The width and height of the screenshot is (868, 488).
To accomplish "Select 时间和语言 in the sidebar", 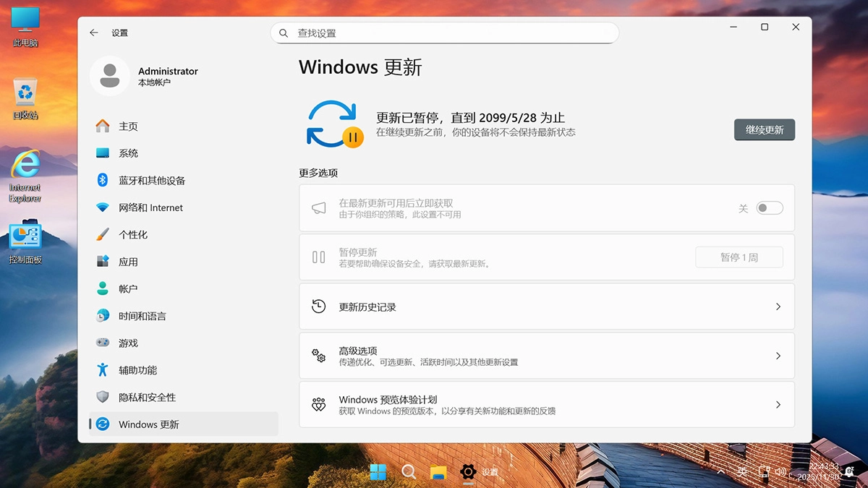I will 145,315.
